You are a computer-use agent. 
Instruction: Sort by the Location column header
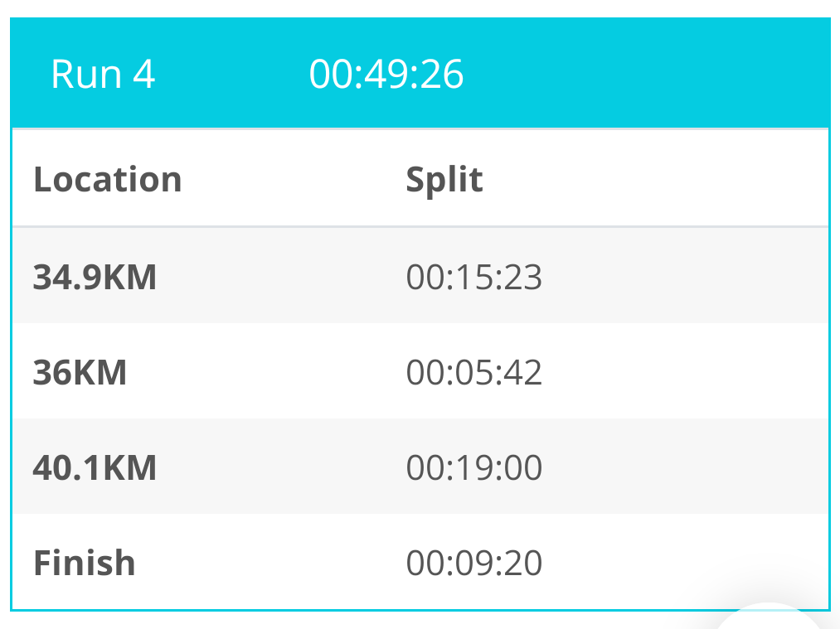108,179
